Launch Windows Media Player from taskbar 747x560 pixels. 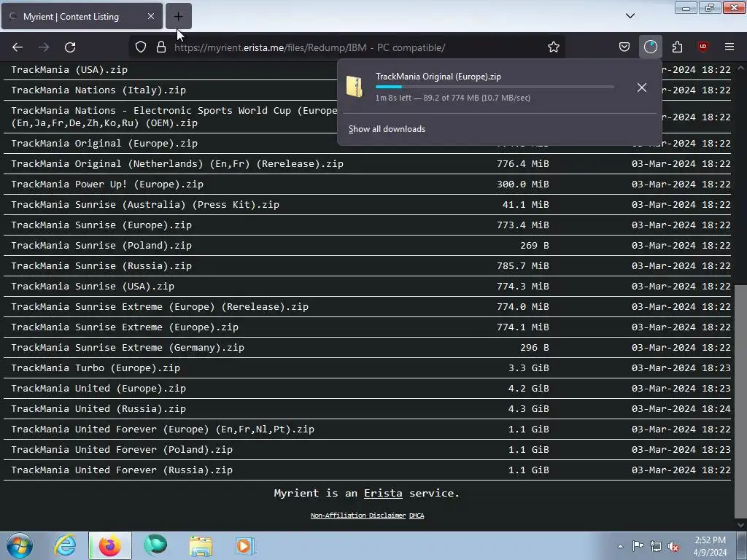pyautogui.click(x=245, y=545)
